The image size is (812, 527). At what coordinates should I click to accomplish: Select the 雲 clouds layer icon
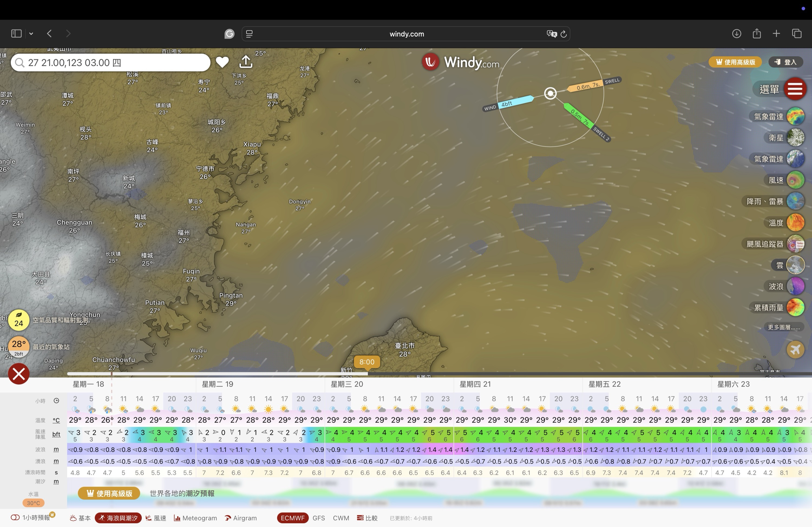point(795,265)
